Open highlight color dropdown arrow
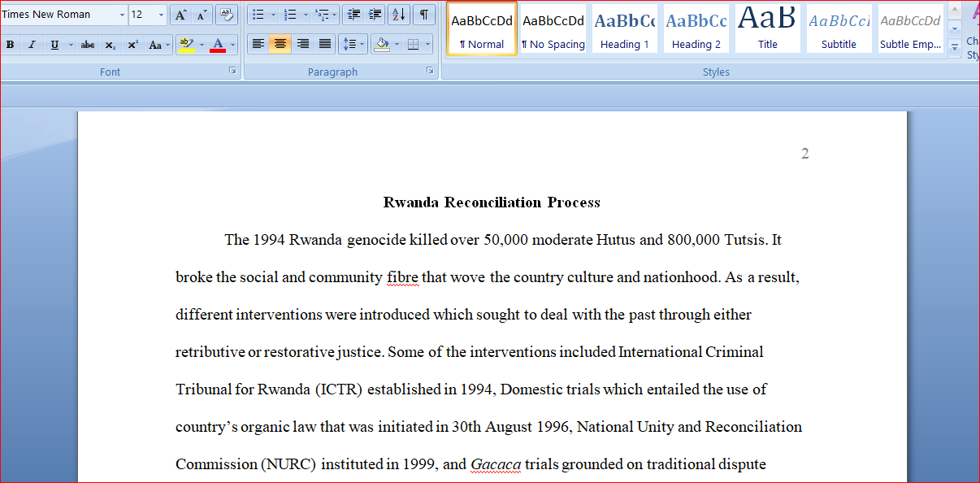This screenshot has height=483, width=980. coord(202,45)
